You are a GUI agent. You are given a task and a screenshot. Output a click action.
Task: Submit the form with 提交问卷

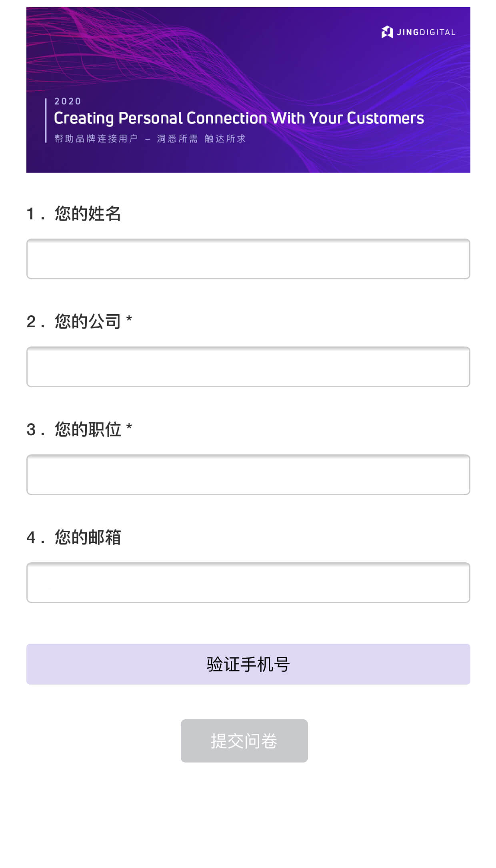[x=244, y=741]
